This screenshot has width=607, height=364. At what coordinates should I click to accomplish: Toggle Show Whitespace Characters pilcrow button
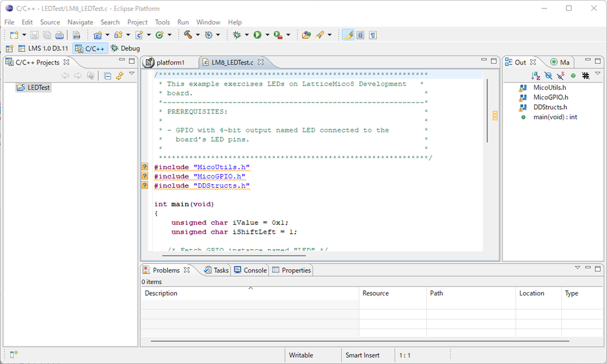(373, 35)
